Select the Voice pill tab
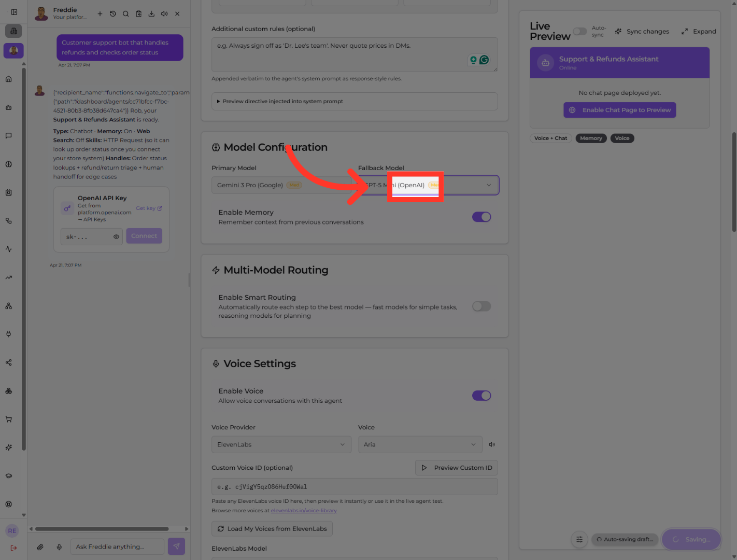Image resolution: width=737 pixels, height=560 pixels. pyautogui.click(x=622, y=138)
